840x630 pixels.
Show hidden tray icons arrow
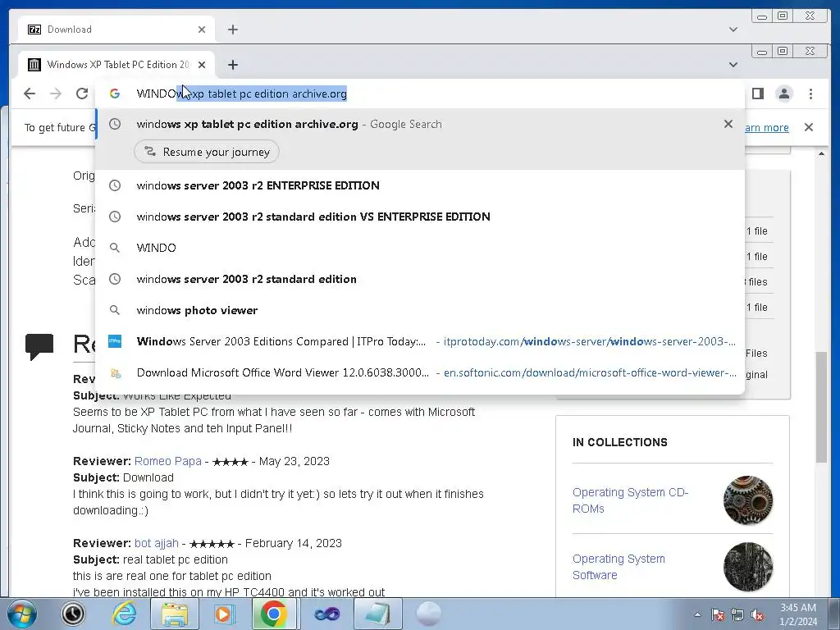coord(697,614)
